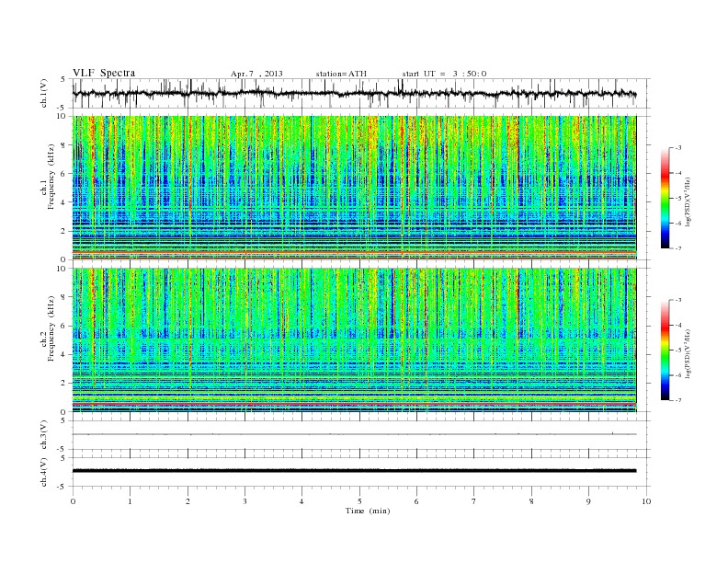Click the "8" kHz tick of ch.1 spectrogram
Image resolution: width=728 pixels, height=563 pixels.
point(64,145)
